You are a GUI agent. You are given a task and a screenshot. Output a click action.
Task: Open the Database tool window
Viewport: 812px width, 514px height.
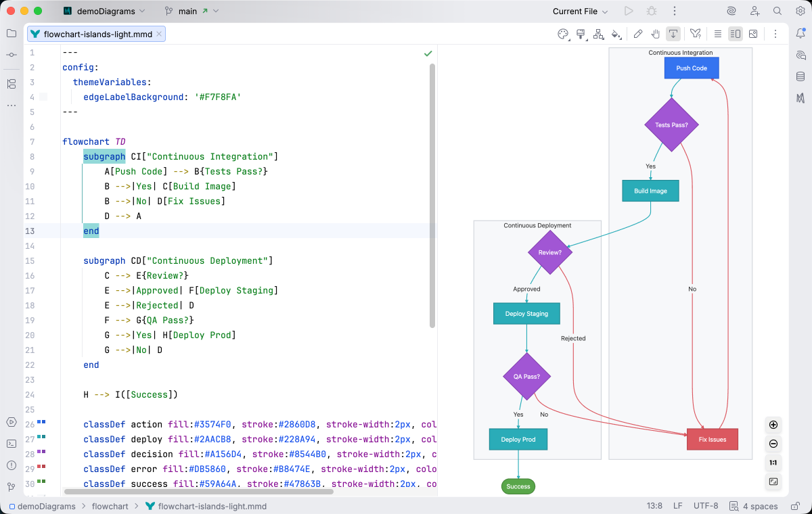pyautogui.click(x=800, y=76)
